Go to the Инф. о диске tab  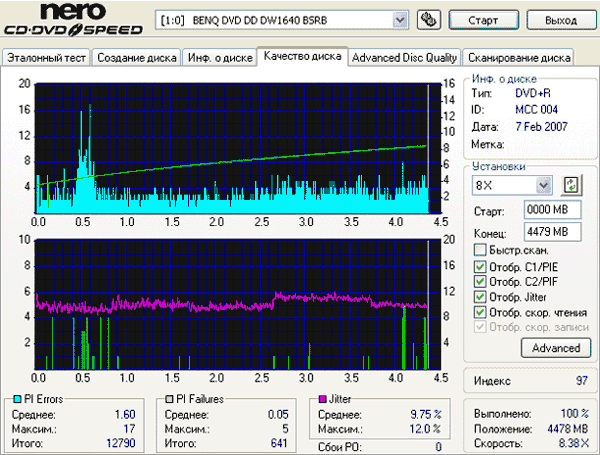(217, 57)
